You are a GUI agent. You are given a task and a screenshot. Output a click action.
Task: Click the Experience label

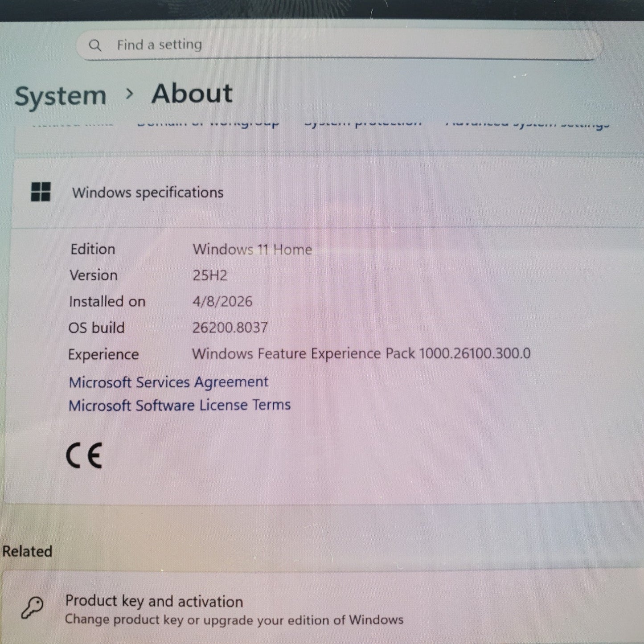[103, 354]
